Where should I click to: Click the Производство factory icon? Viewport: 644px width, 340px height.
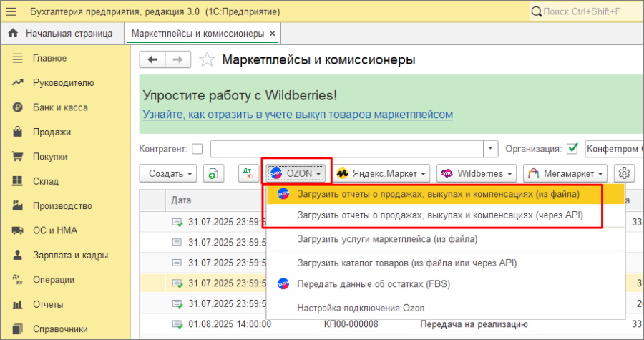pos(17,205)
